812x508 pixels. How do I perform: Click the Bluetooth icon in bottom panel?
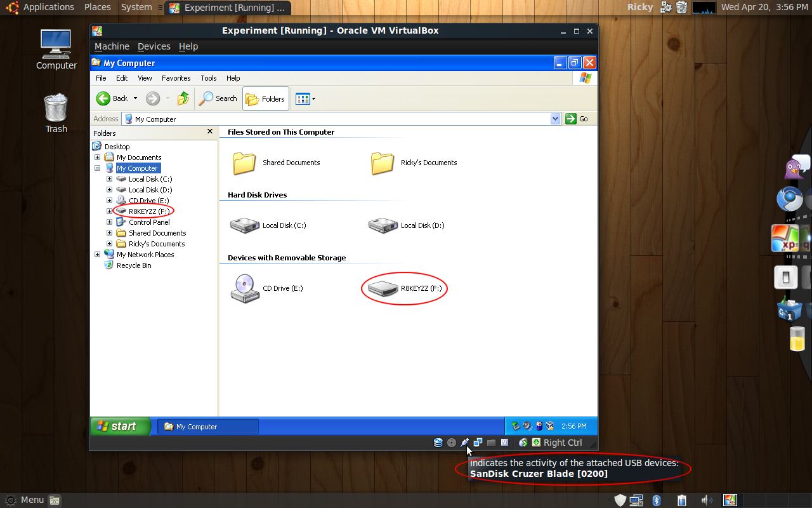[x=657, y=500]
